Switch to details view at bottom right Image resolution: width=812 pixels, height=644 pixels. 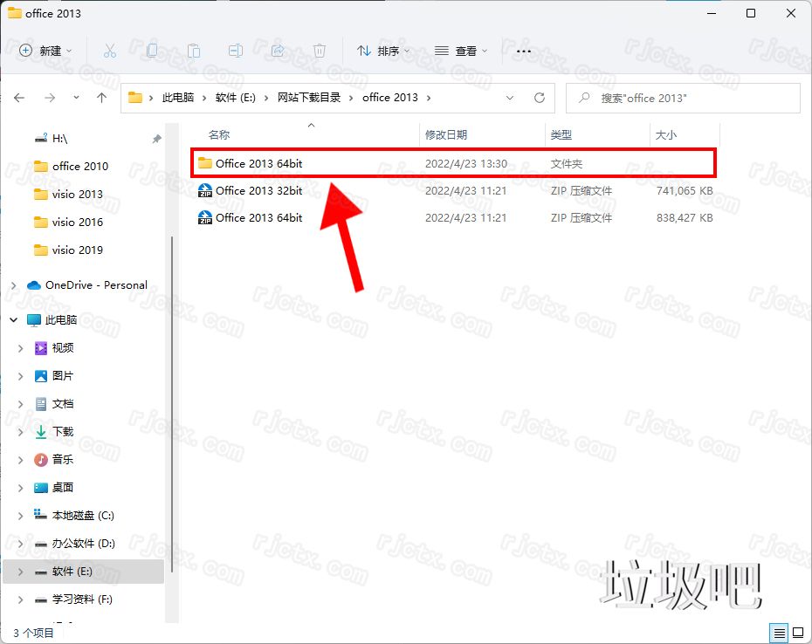point(780,633)
